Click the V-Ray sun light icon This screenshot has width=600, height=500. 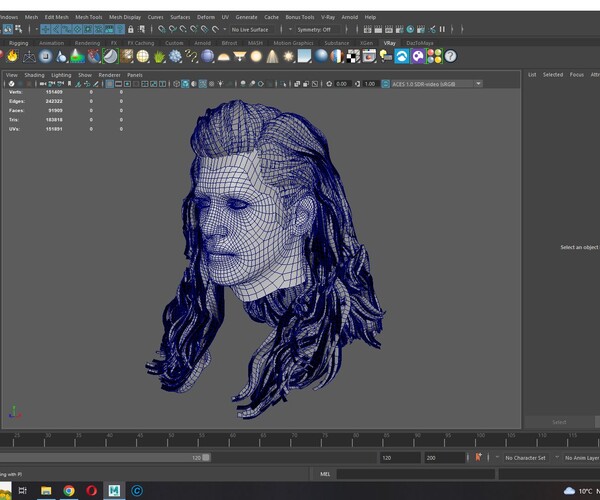[289, 56]
